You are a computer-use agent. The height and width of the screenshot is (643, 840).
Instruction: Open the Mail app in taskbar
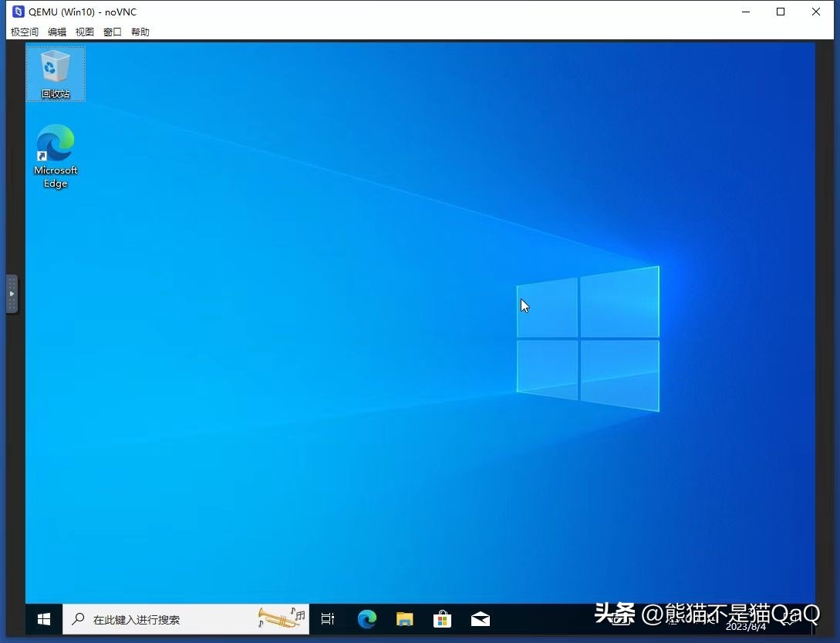480,619
